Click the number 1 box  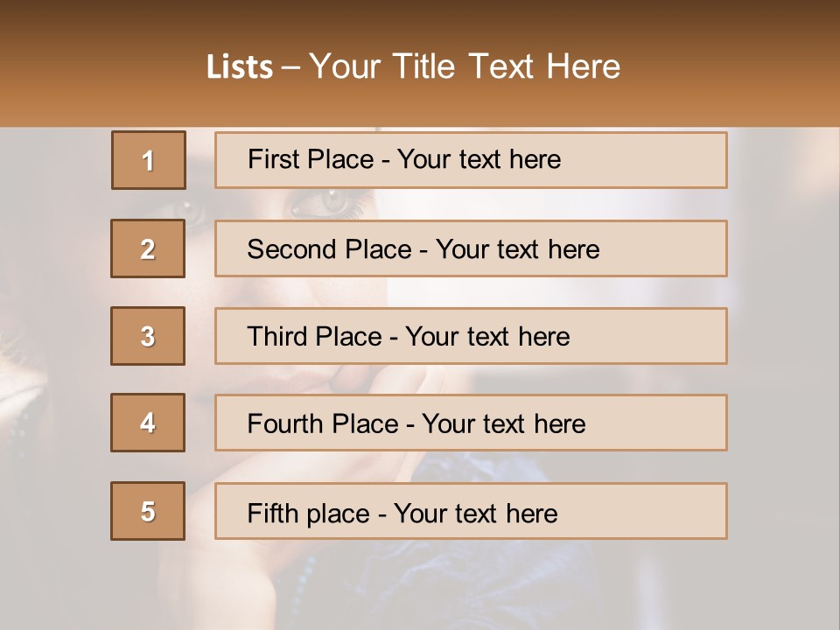[149, 160]
